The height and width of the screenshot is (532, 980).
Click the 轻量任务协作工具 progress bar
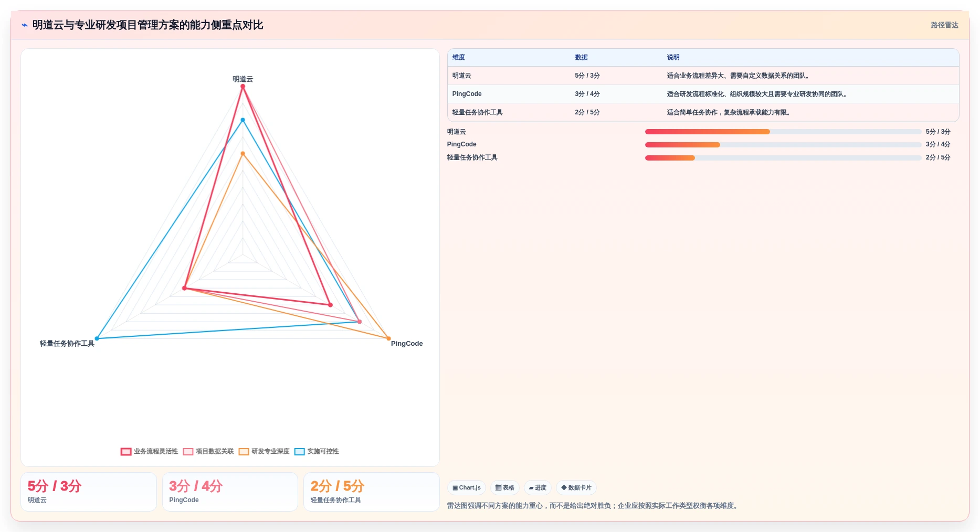click(x=783, y=157)
